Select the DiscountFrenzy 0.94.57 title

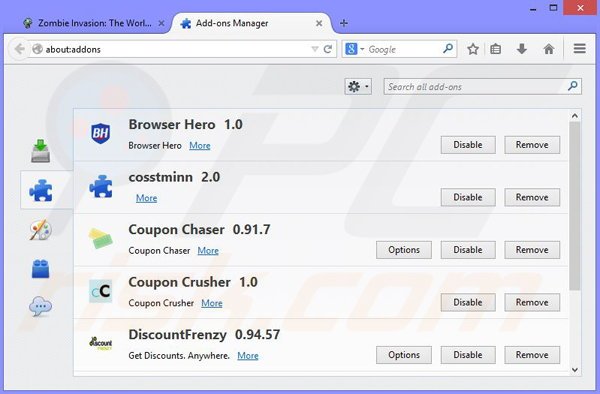[x=204, y=335]
